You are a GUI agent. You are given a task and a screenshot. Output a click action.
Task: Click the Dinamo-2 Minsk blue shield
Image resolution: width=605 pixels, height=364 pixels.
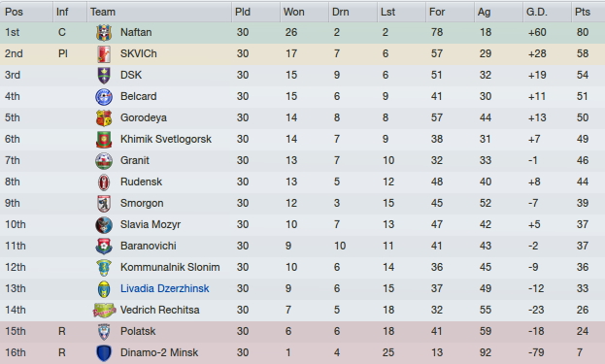coord(104,352)
